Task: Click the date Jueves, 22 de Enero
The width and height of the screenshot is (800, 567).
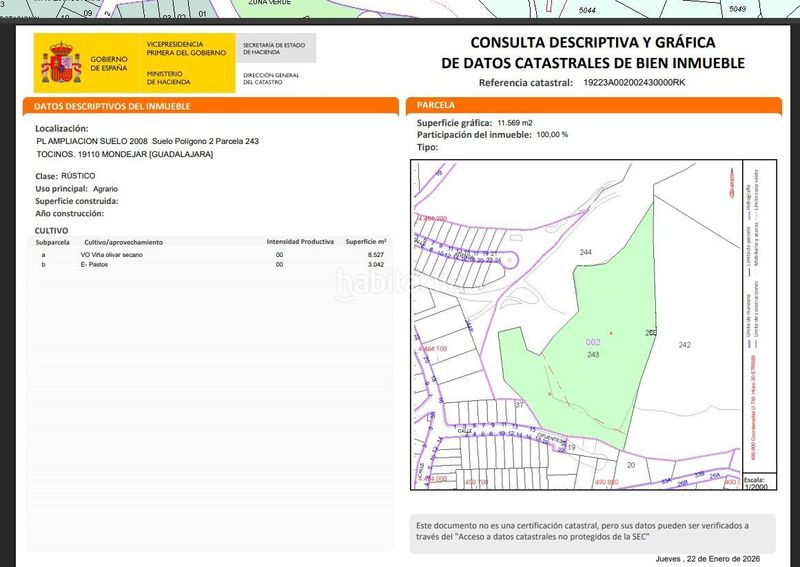Action: point(712,558)
